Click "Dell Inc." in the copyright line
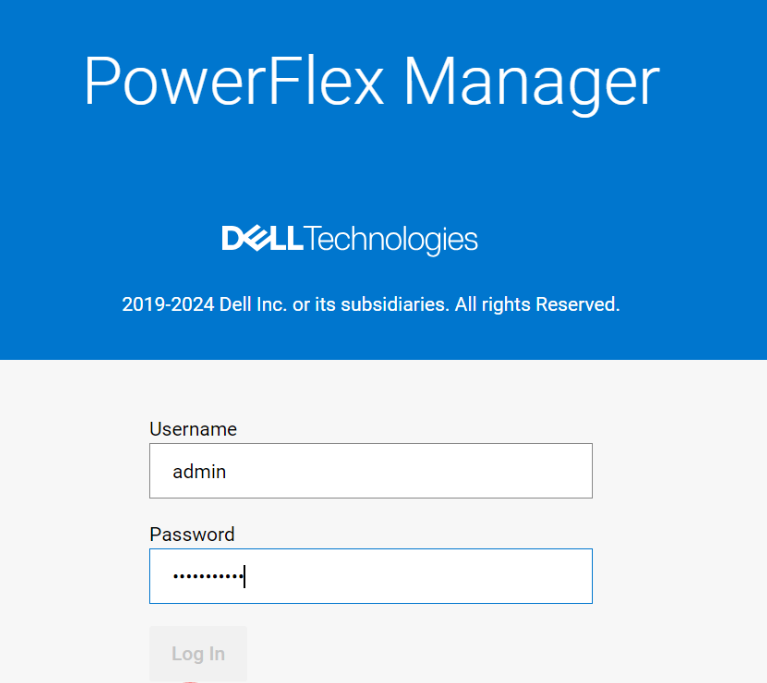Viewport: 767px width, 683px height. 253,304
